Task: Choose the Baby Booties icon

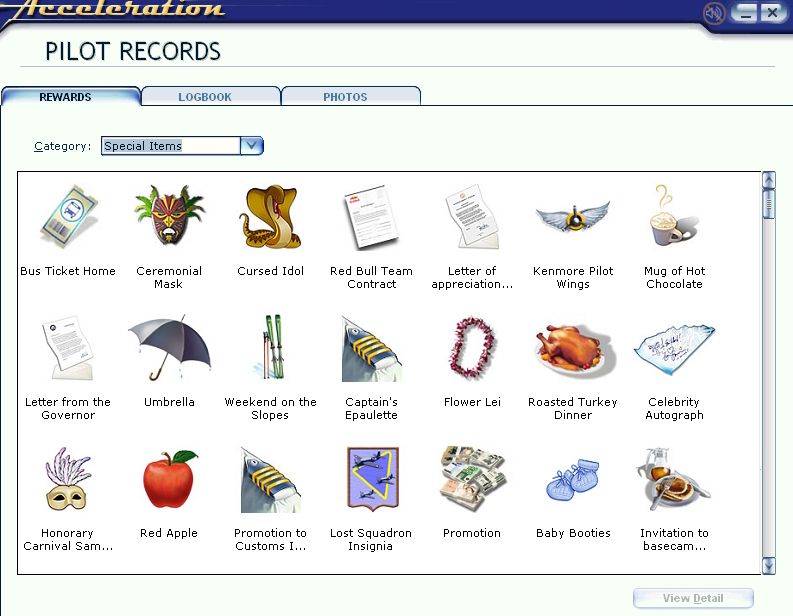Action: [572, 479]
